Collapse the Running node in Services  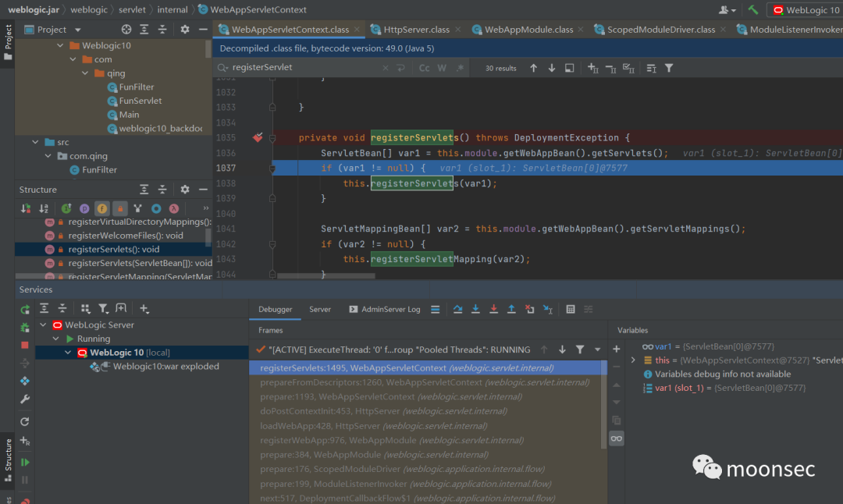click(x=55, y=339)
